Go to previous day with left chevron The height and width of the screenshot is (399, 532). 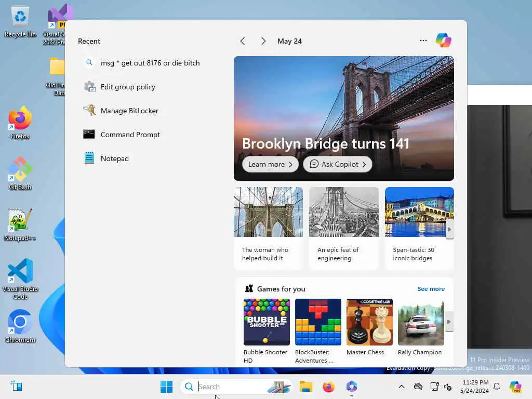pos(242,41)
